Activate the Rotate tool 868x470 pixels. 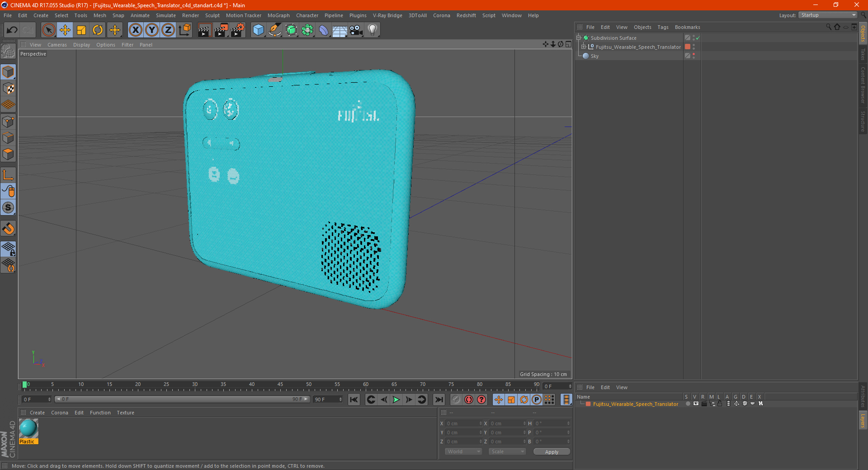(98, 30)
